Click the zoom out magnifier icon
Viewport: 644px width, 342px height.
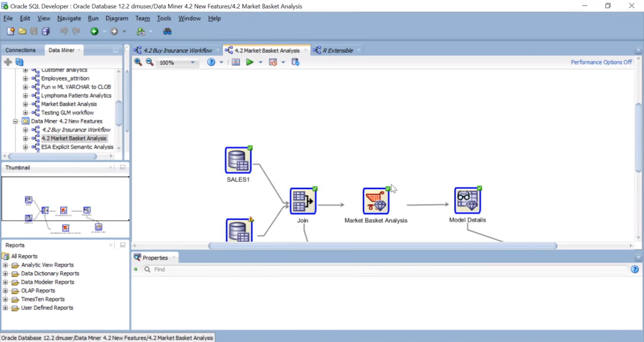pyautogui.click(x=150, y=62)
